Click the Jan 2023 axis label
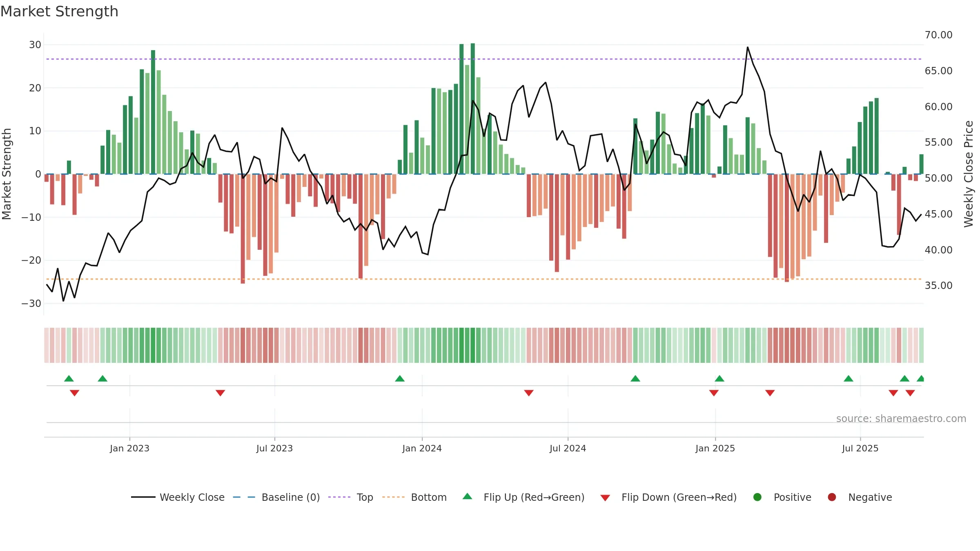Image resolution: width=980 pixels, height=551 pixels. pyautogui.click(x=129, y=448)
